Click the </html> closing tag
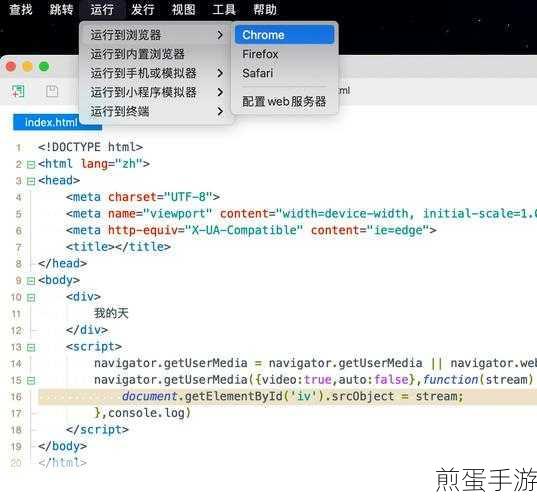This screenshot has height=500, width=537. pyautogui.click(x=62, y=463)
